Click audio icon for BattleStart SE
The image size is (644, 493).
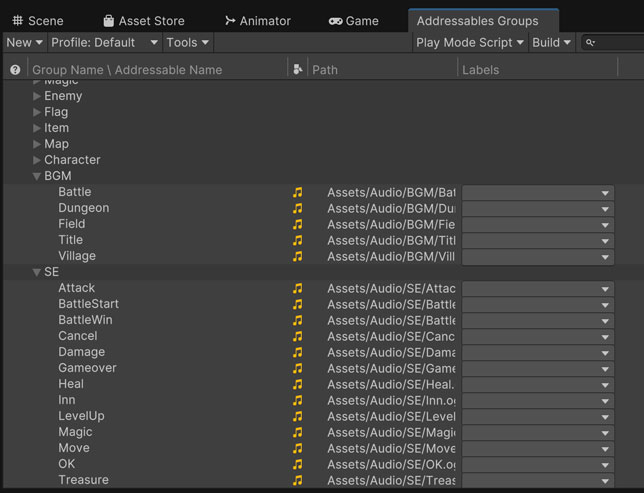298,304
